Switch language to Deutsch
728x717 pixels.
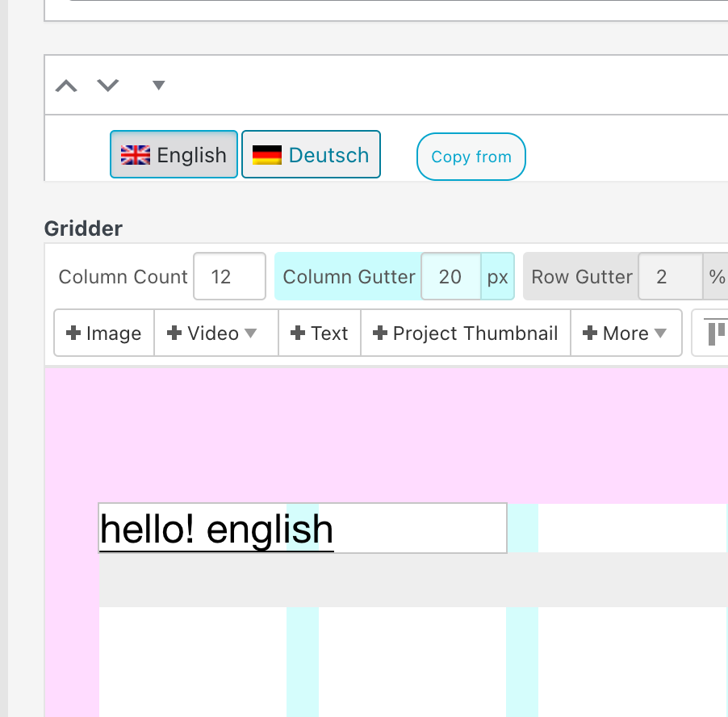(311, 153)
